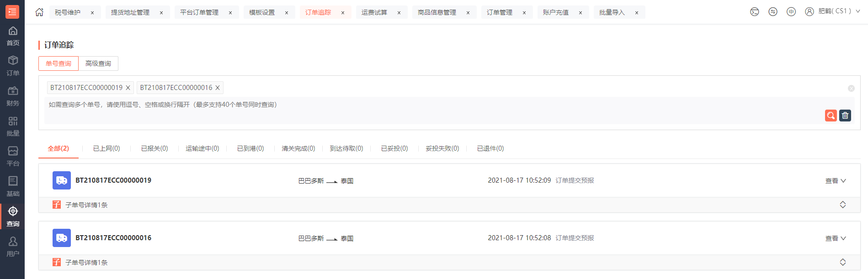Go to 批量 in left sidebar

point(13,126)
